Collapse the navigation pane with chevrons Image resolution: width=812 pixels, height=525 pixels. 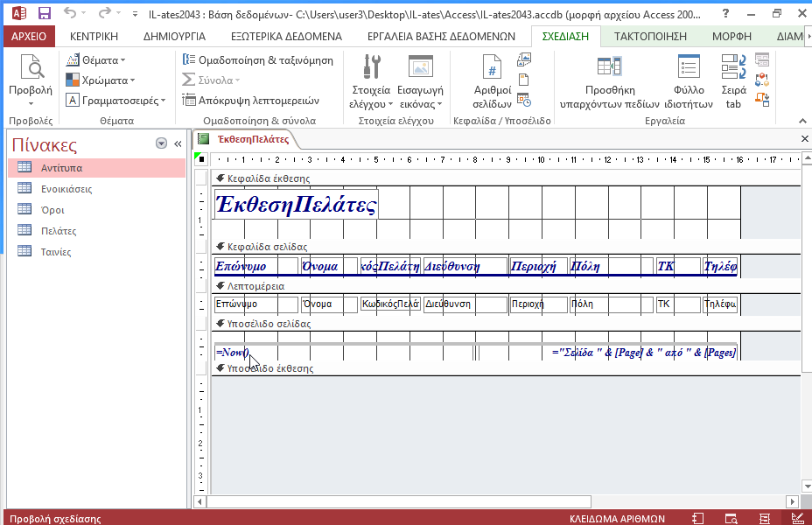click(x=178, y=143)
